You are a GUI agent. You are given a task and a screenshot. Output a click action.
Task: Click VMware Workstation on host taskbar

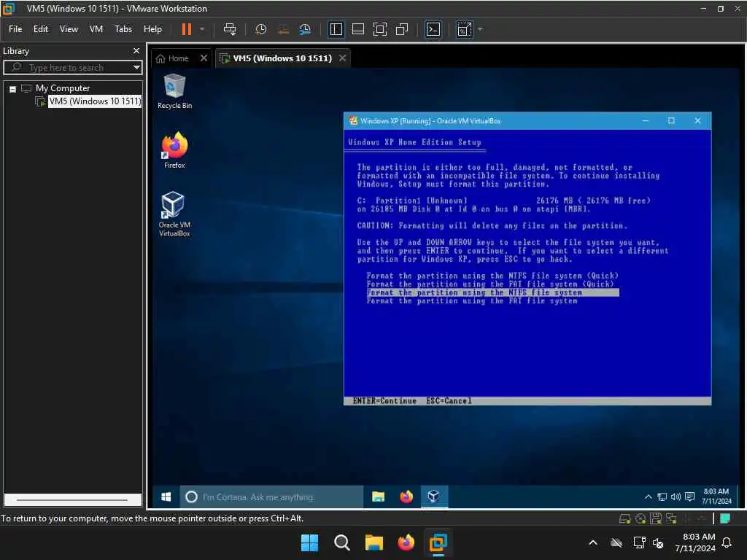438,542
